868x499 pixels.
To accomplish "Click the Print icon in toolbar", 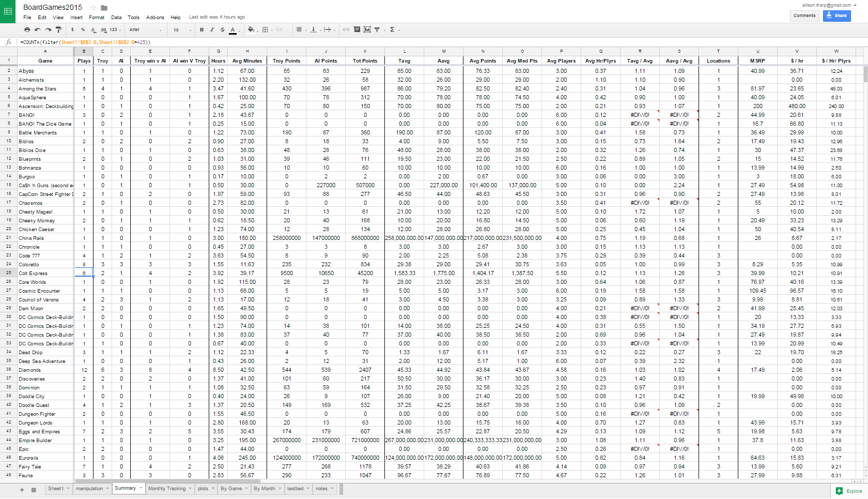I will tap(27, 29).
